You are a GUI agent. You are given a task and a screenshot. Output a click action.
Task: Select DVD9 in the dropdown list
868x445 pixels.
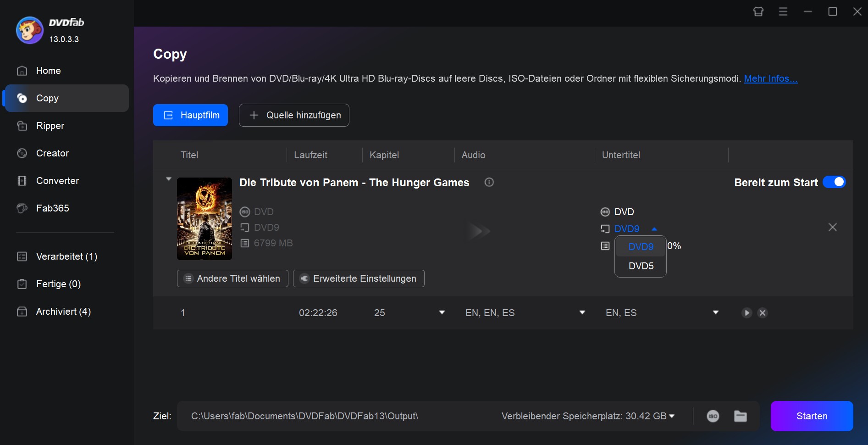pyautogui.click(x=641, y=247)
